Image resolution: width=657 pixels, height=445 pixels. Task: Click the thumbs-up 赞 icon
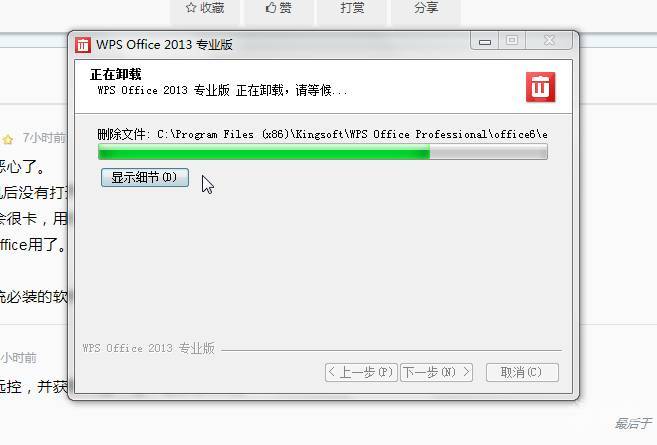[x=271, y=8]
